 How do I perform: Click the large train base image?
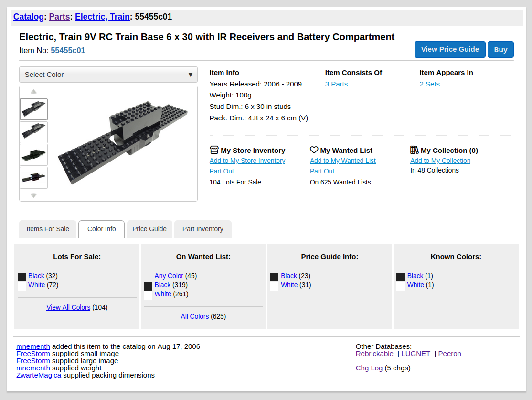(123, 143)
